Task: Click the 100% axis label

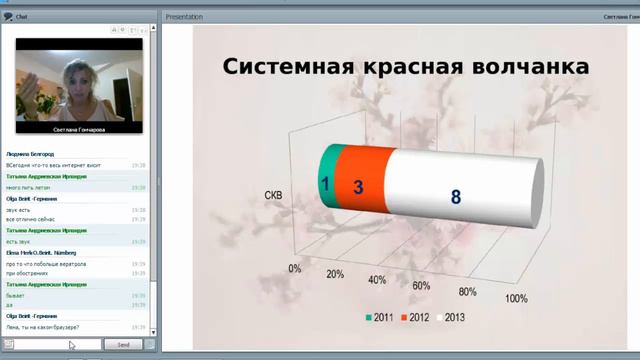Action: pyautogui.click(x=516, y=299)
